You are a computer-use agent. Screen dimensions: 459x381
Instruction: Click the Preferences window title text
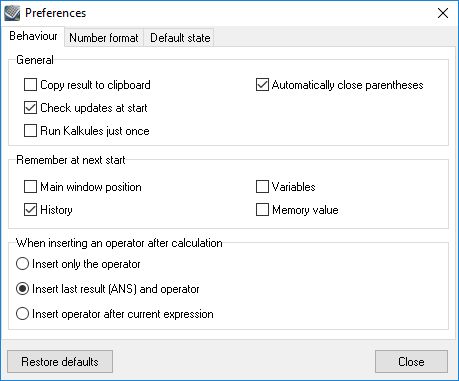coord(56,13)
